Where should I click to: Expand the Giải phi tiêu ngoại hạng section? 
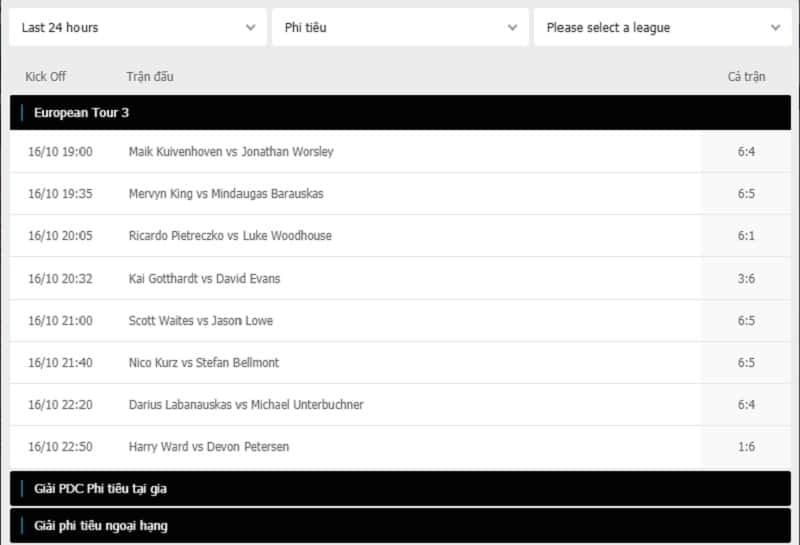400,526
